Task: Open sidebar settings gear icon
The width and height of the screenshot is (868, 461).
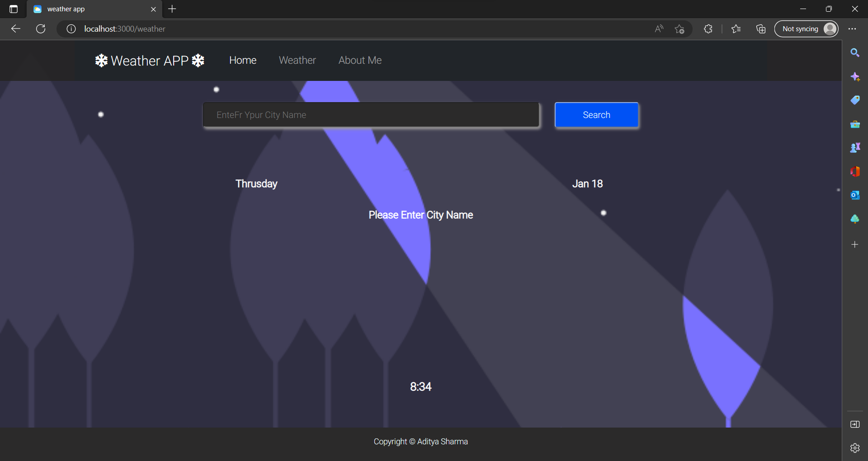Action: click(854, 448)
